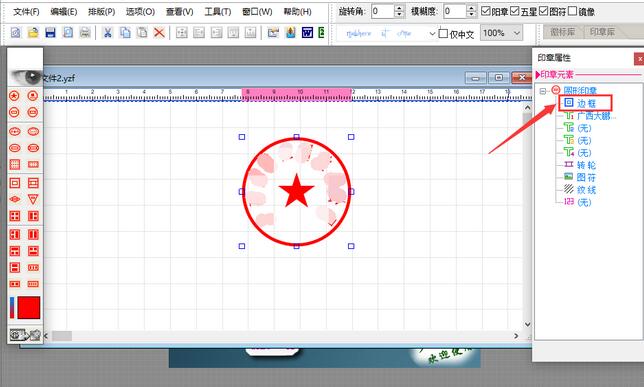Collapse the 圆形印章 tree node
Screen dimensions: 644x387
pos(543,91)
